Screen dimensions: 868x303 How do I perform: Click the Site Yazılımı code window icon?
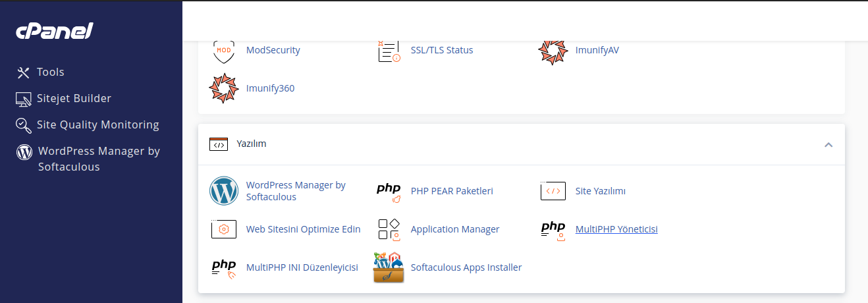pos(553,191)
